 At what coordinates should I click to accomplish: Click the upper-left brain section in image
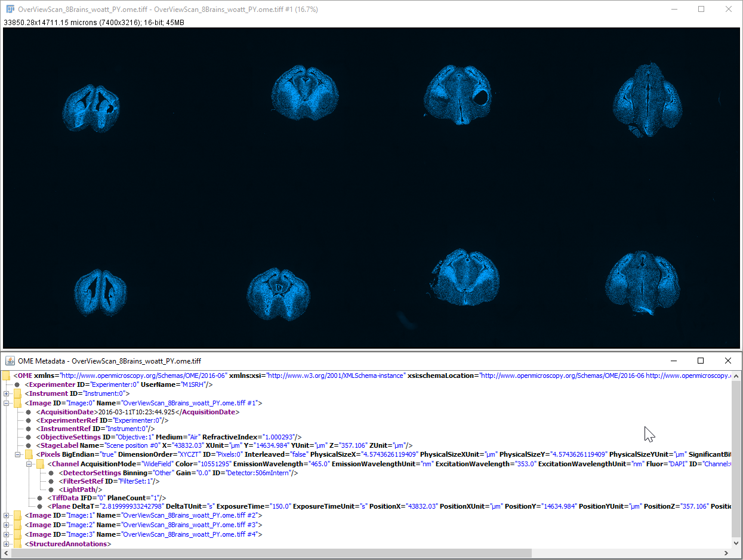[x=91, y=108]
